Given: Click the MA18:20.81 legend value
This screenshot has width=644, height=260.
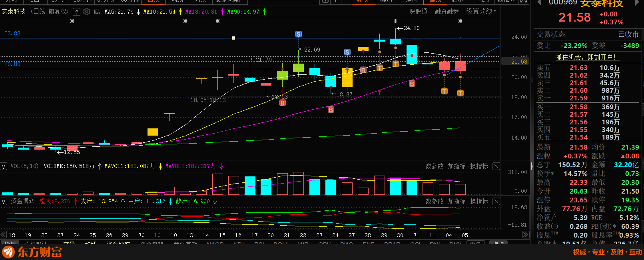Looking at the screenshot, I should 201,12.
